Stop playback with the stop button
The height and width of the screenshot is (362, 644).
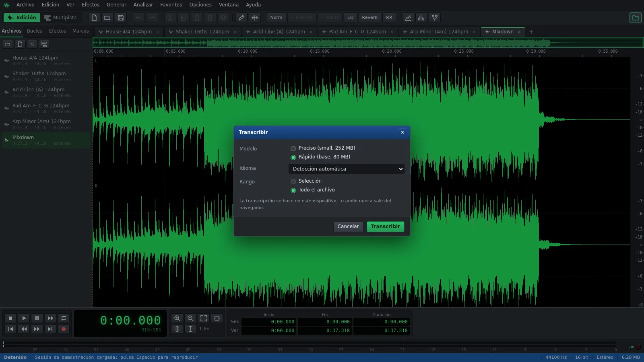click(10, 318)
